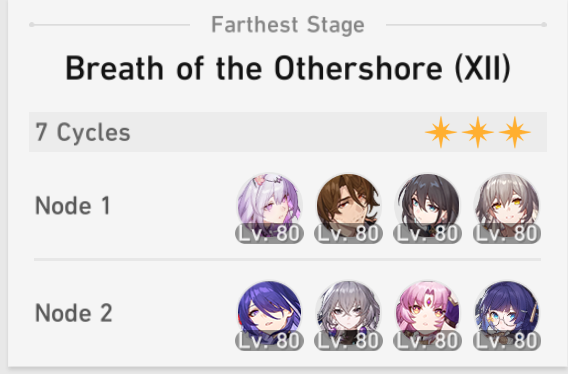Screen dimensions: 568x374
Task: Click the middle orange star icon
Action: click(x=478, y=132)
